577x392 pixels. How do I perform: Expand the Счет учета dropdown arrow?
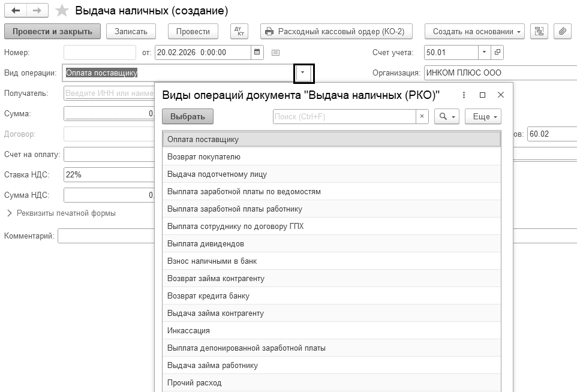coord(484,52)
